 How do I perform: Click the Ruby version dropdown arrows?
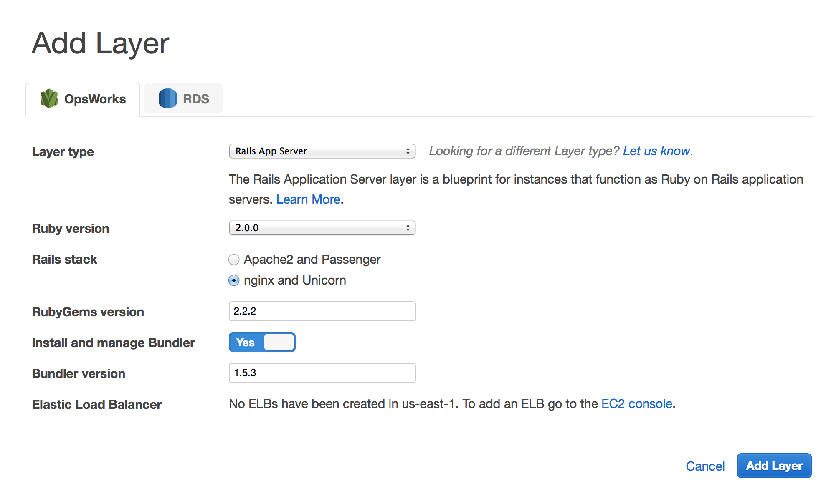[x=408, y=228]
